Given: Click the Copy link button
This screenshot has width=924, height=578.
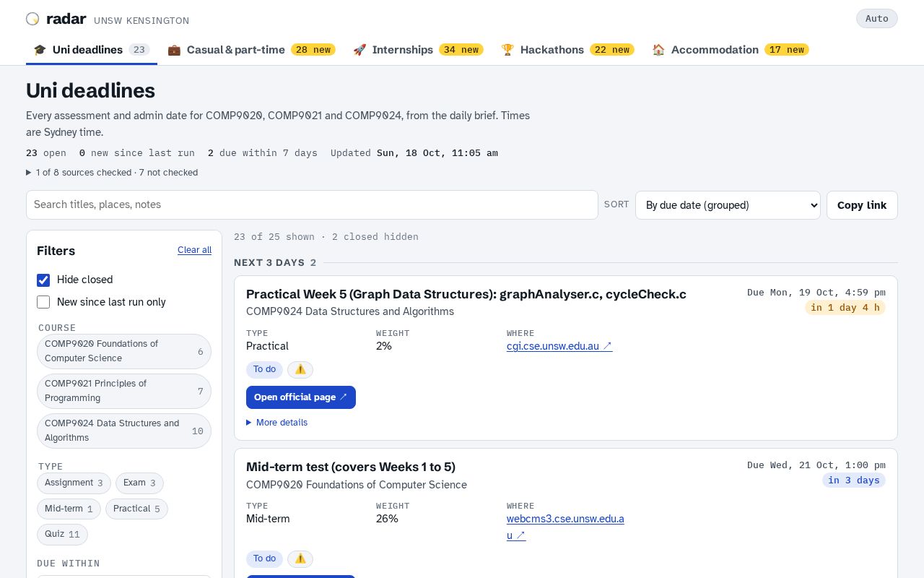Looking at the screenshot, I should [x=862, y=205].
